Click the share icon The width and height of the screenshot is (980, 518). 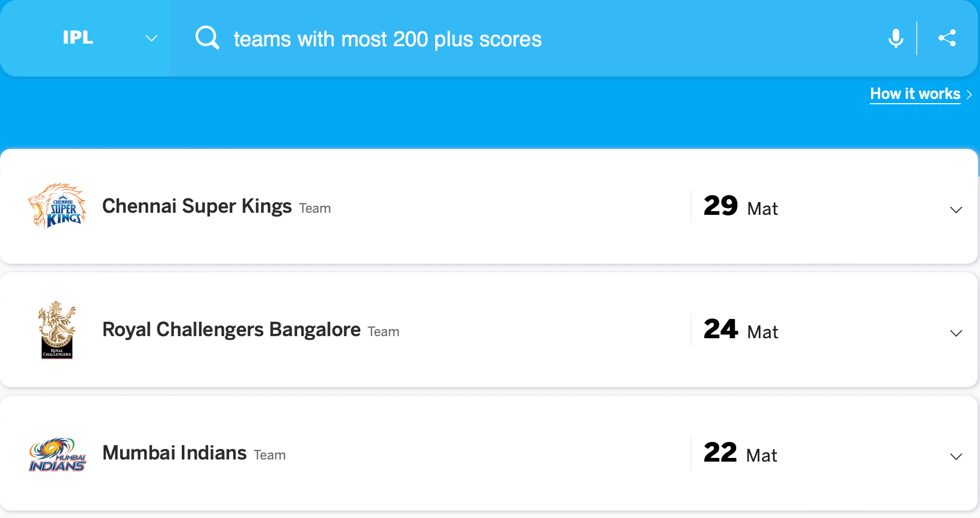[947, 38]
